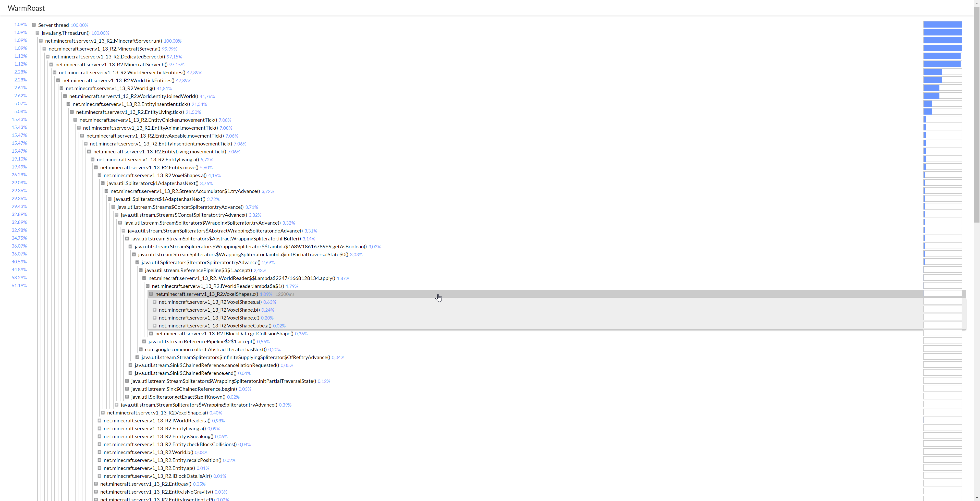The height and width of the screenshot is (501, 980).
Task: Expand the Entity.ax() node
Action: pyautogui.click(x=95, y=484)
